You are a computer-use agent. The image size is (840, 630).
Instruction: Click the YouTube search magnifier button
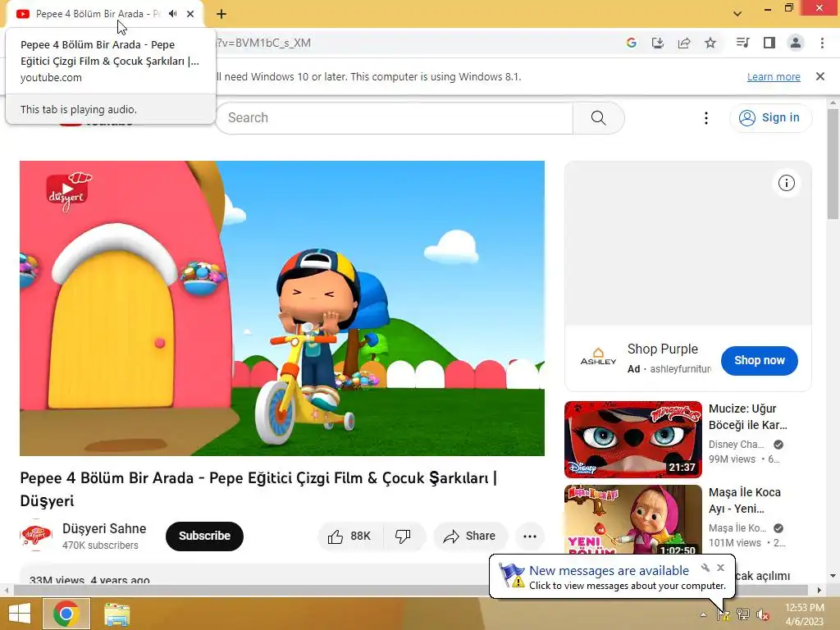coord(598,118)
